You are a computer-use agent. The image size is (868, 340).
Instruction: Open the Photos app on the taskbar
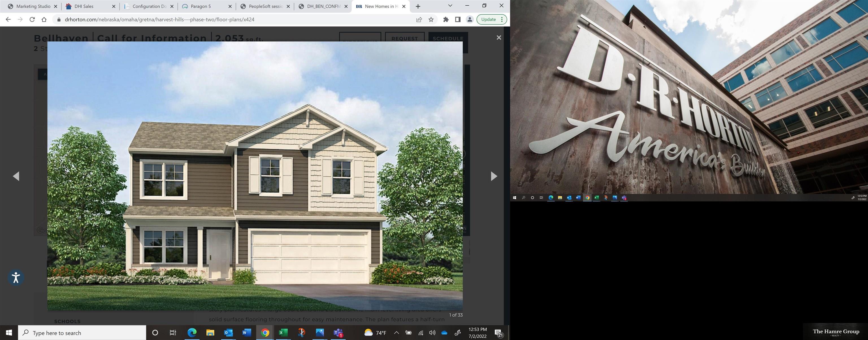320,333
